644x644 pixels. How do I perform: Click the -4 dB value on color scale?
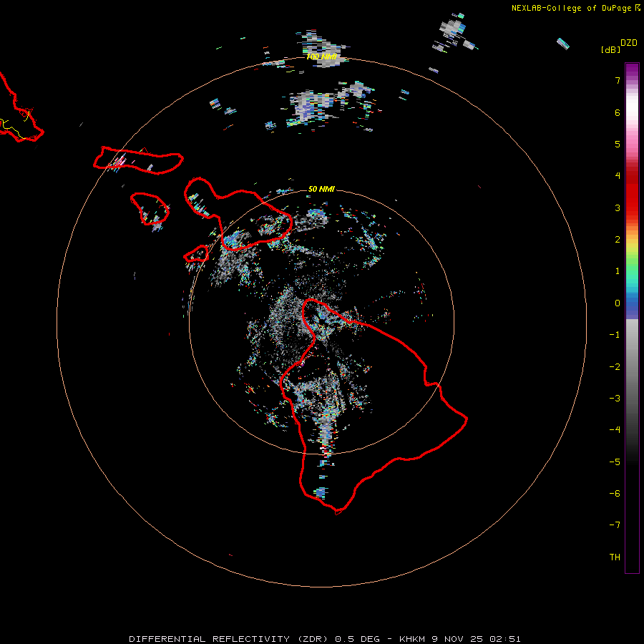pos(615,429)
